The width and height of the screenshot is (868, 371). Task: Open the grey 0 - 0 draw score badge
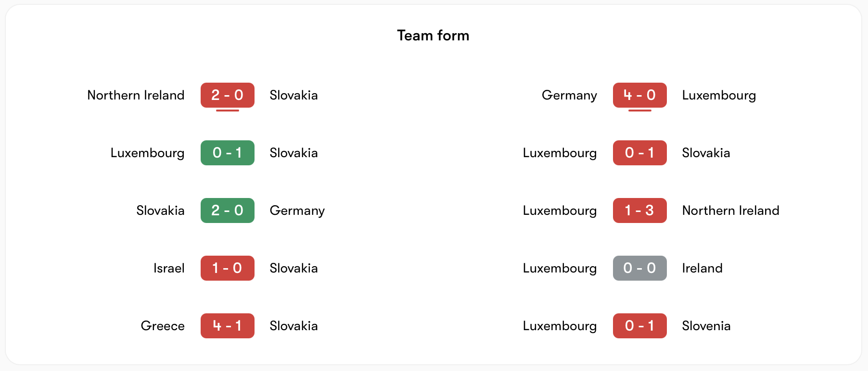click(639, 268)
